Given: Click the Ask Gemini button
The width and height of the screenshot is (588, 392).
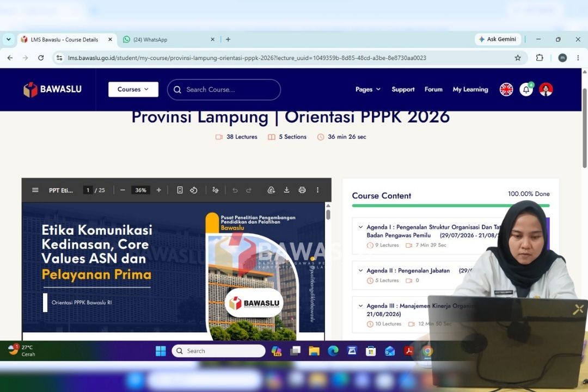Looking at the screenshot, I should click(498, 39).
